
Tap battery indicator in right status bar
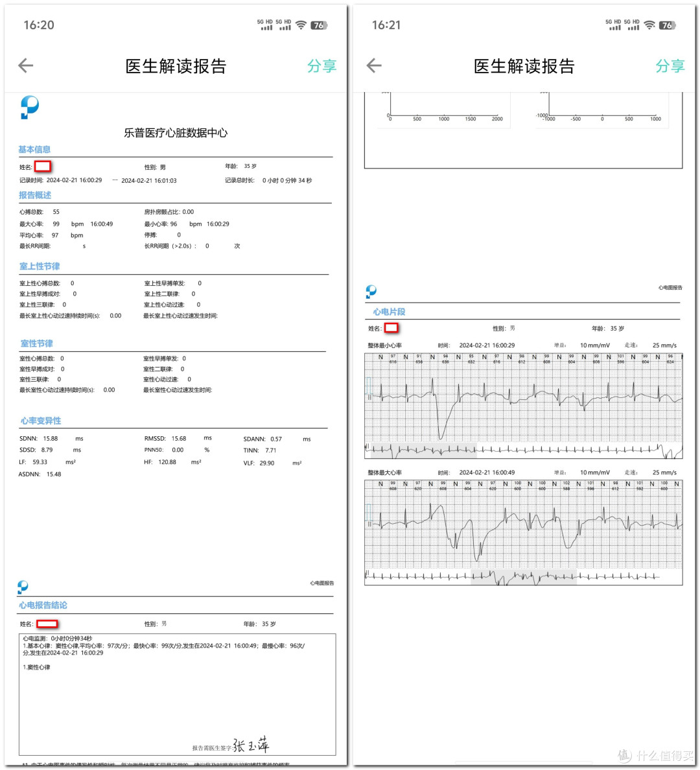[x=667, y=25]
